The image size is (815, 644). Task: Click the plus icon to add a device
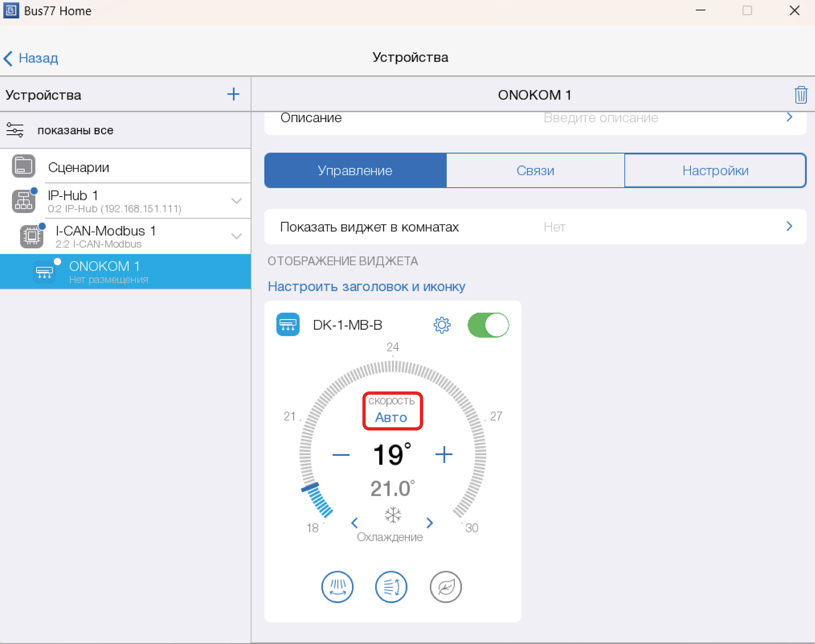[x=233, y=95]
